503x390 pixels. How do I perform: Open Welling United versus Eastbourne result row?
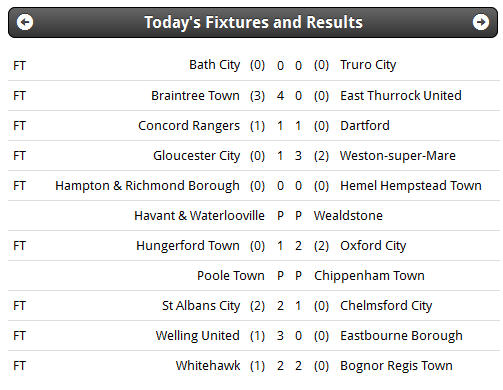[253, 336]
